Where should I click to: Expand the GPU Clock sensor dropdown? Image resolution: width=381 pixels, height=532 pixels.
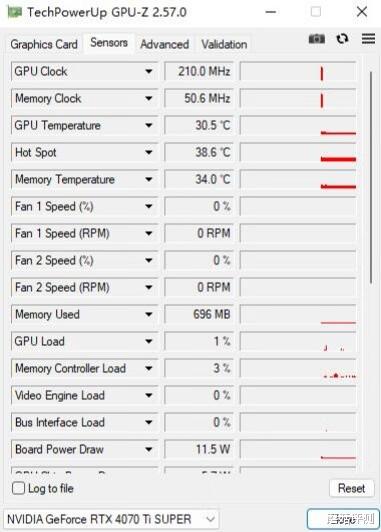(149, 72)
